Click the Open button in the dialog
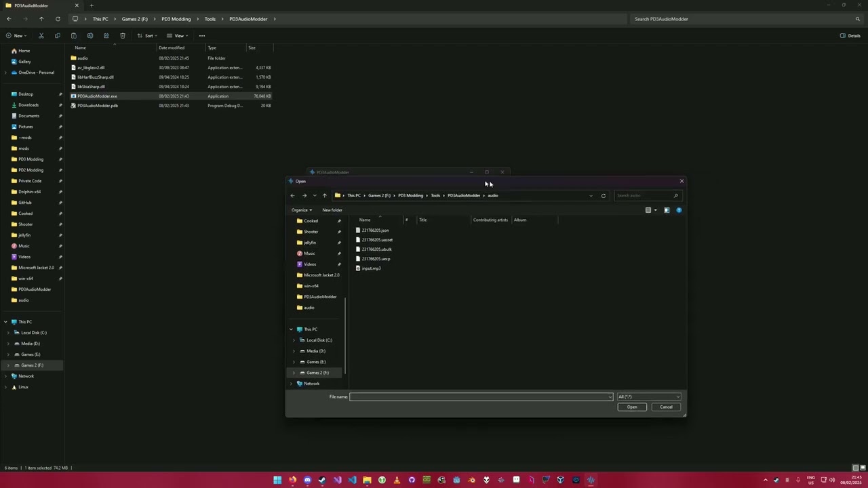This screenshot has width=868, height=488. (x=632, y=407)
